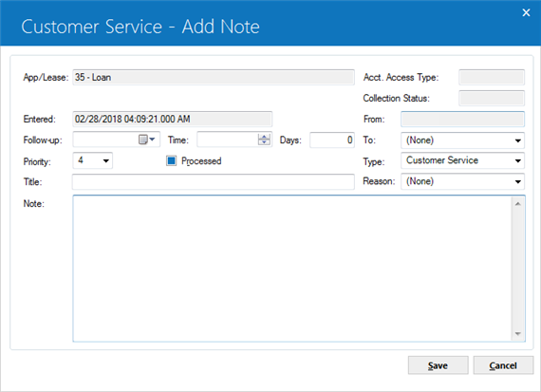Save the note
The width and height of the screenshot is (541, 392).
438,365
